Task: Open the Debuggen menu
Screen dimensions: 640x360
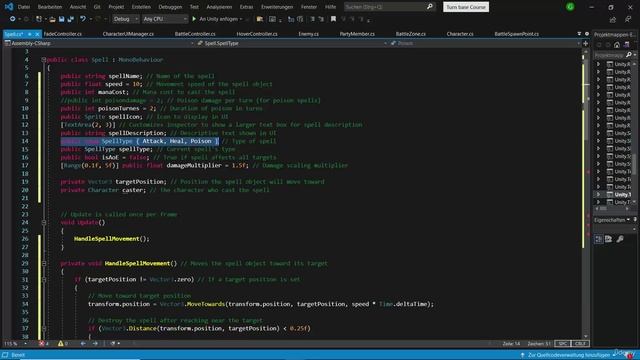Action: 170,7
